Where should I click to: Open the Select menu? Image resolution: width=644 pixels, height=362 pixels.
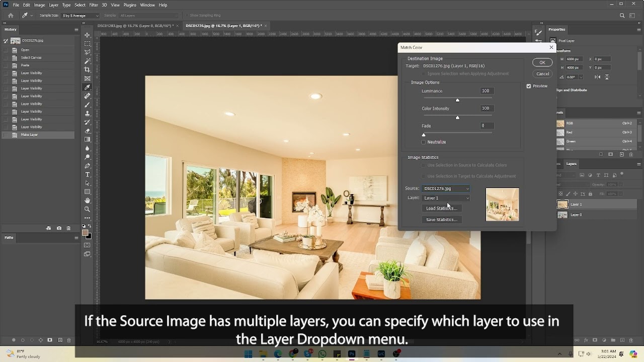click(x=80, y=5)
